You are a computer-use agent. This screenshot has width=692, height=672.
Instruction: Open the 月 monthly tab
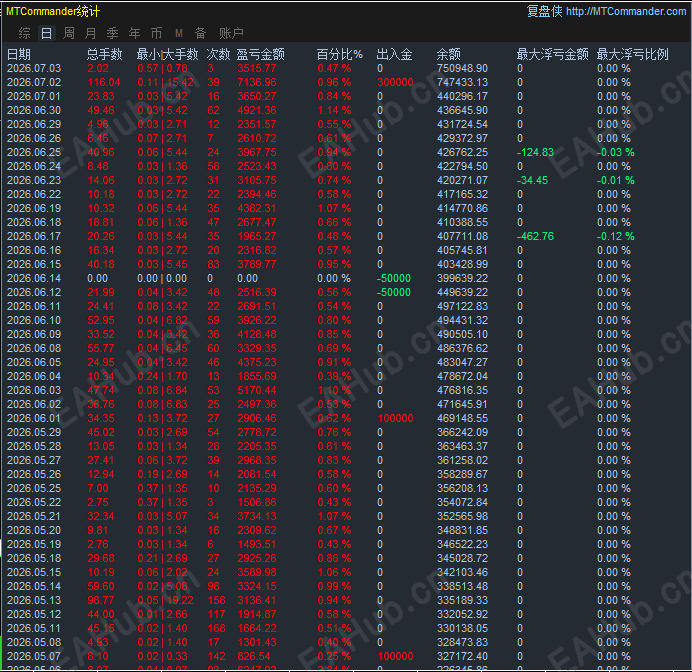[x=90, y=33]
